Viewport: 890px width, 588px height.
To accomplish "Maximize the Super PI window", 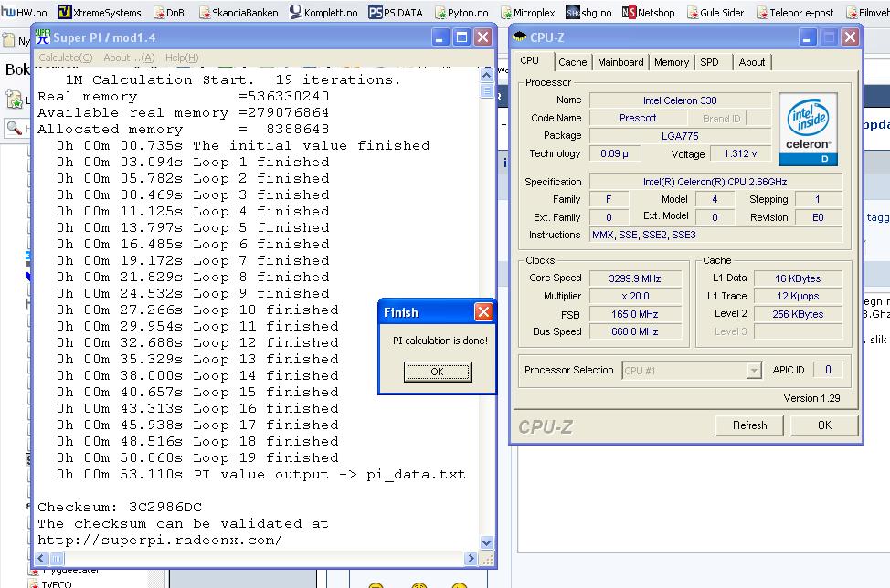I will pyautogui.click(x=461, y=37).
